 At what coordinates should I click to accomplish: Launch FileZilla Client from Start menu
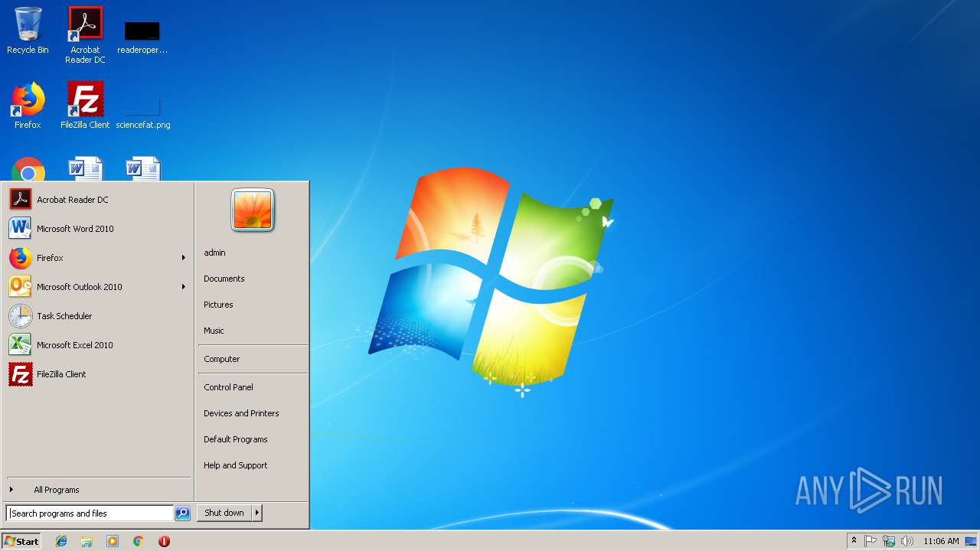97,374
